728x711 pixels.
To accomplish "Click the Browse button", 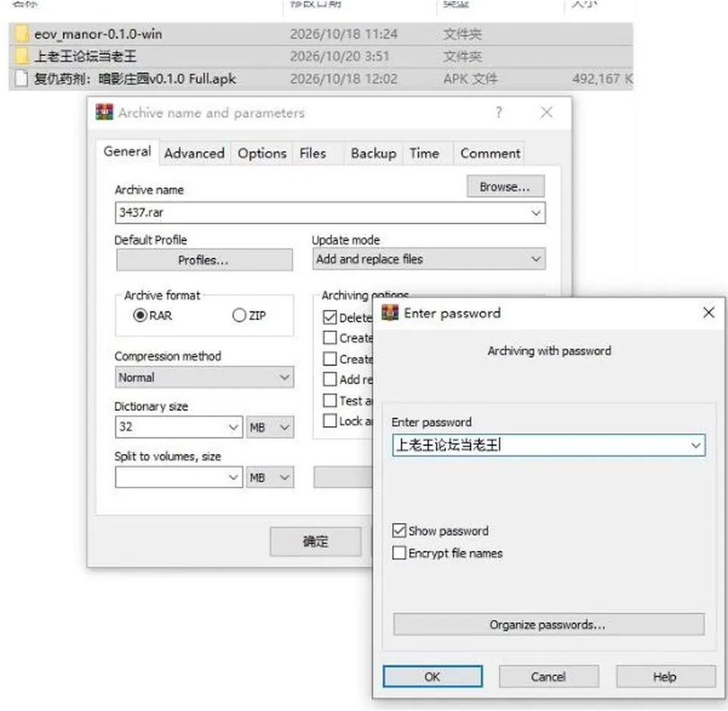I will tap(505, 186).
